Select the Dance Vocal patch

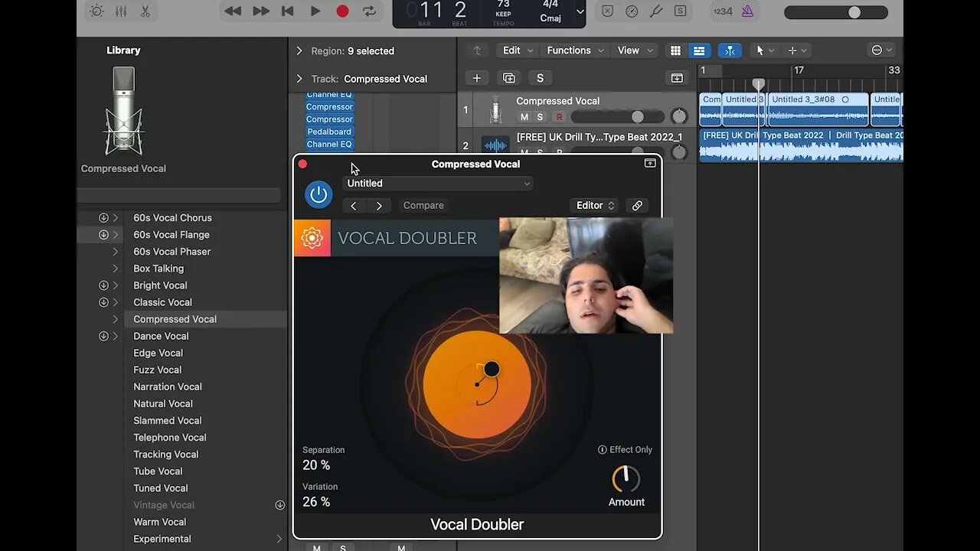point(161,336)
